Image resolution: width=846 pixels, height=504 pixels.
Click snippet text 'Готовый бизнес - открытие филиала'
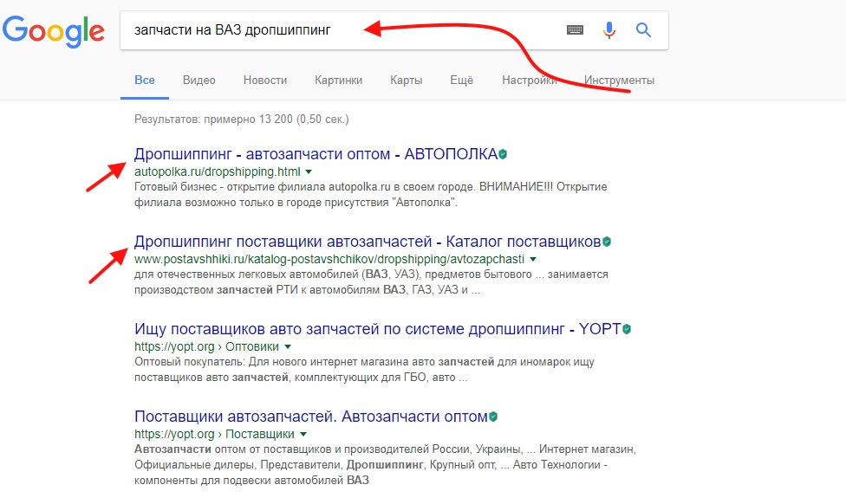click(230, 187)
